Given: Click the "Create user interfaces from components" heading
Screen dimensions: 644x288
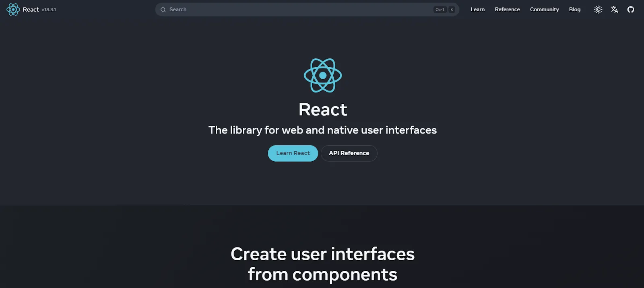Looking at the screenshot, I should [322, 264].
